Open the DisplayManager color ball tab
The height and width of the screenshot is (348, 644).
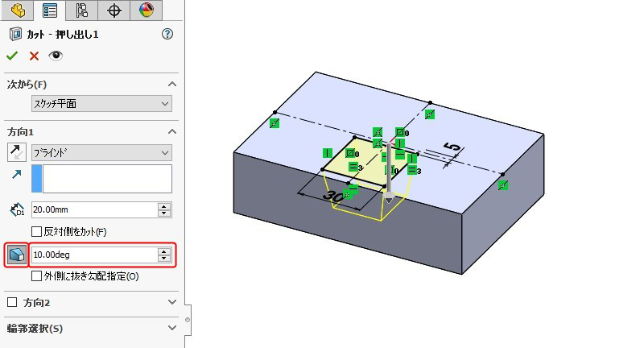pyautogui.click(x=146, y=10)
